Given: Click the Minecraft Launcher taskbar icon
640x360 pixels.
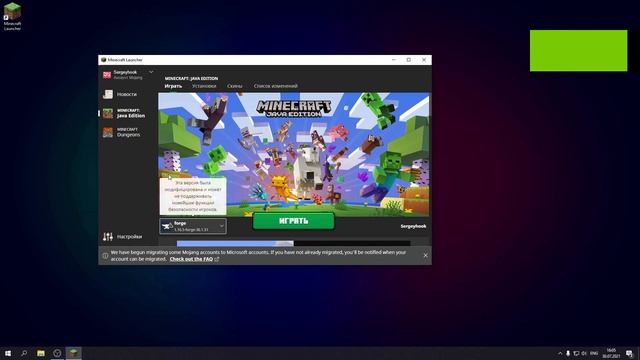Looking at the screenshot, I should point(73,353).
